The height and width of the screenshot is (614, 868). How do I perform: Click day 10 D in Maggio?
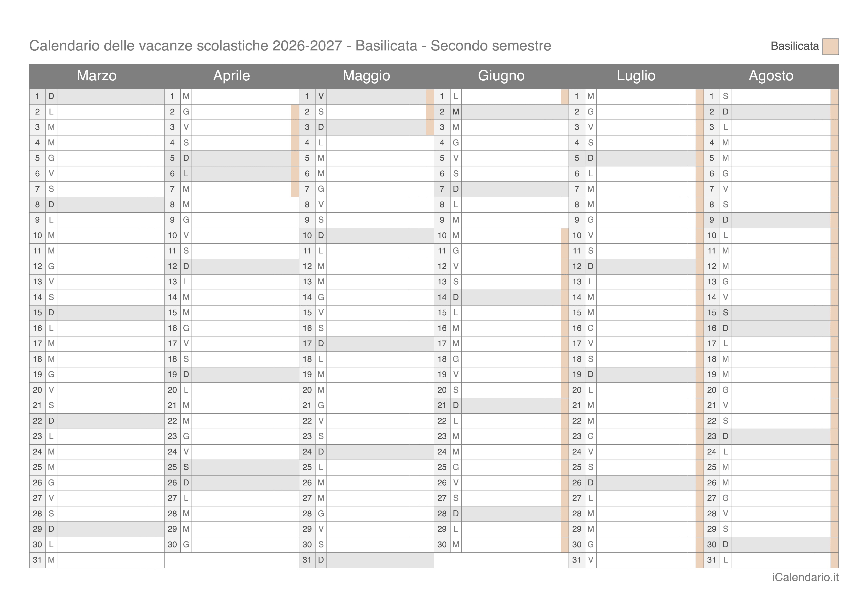[x=366, y=236]
